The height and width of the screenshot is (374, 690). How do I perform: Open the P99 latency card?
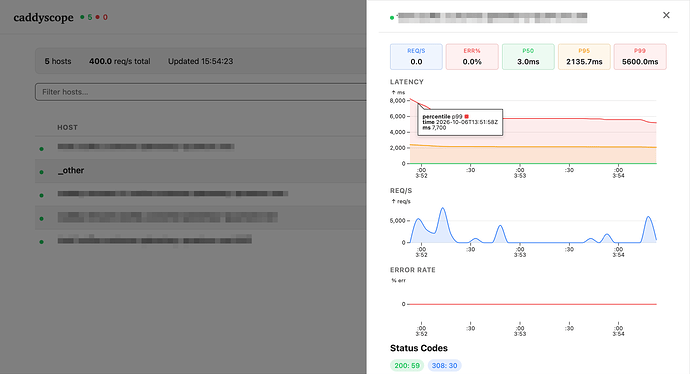tap(640, 56)
